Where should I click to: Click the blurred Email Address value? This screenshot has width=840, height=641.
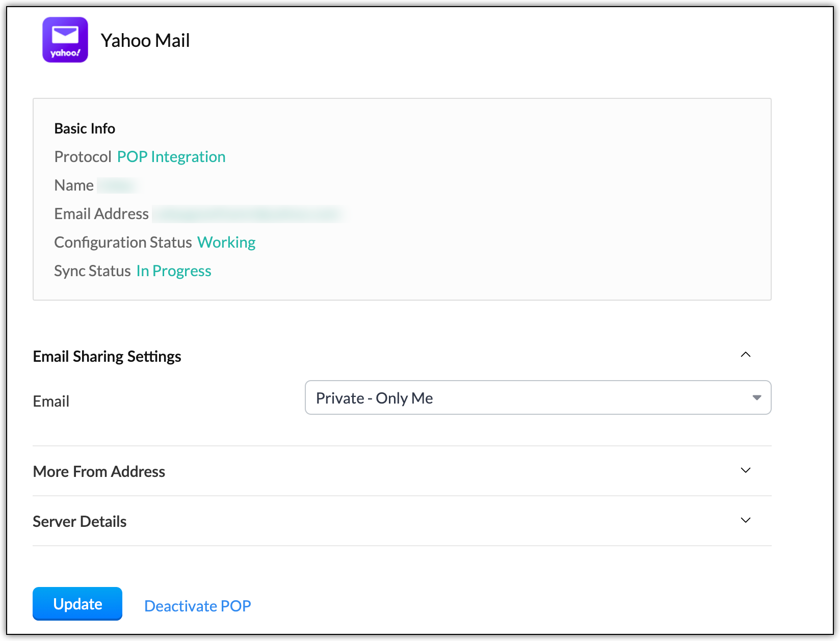(x=248, y=214)
